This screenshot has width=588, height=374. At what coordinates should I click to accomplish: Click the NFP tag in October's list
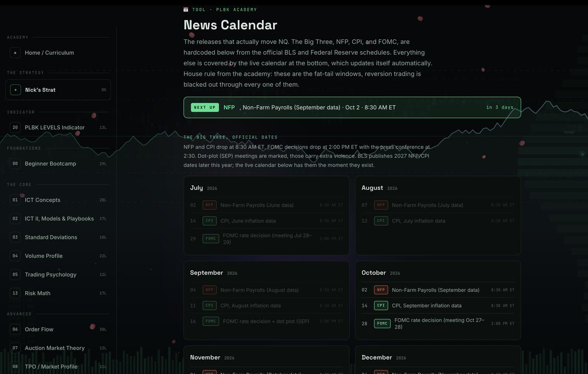click(381, 290)
